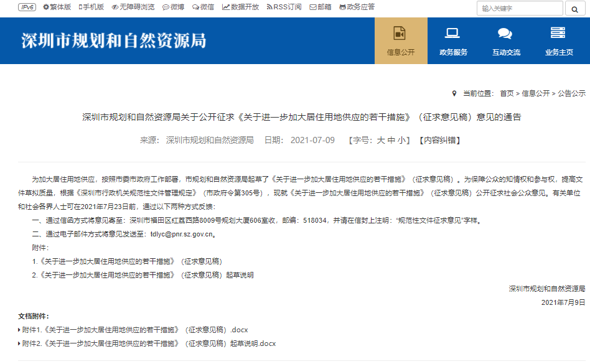Click the magnifier search button

coord(575,9)
